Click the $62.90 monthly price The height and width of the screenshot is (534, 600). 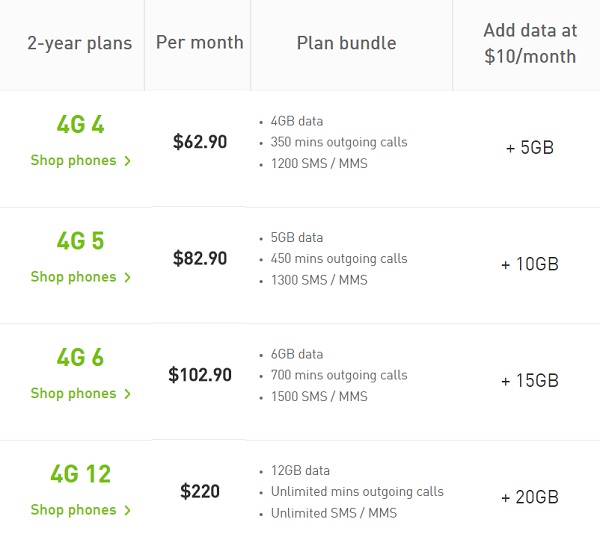click(x=200, y=142)
